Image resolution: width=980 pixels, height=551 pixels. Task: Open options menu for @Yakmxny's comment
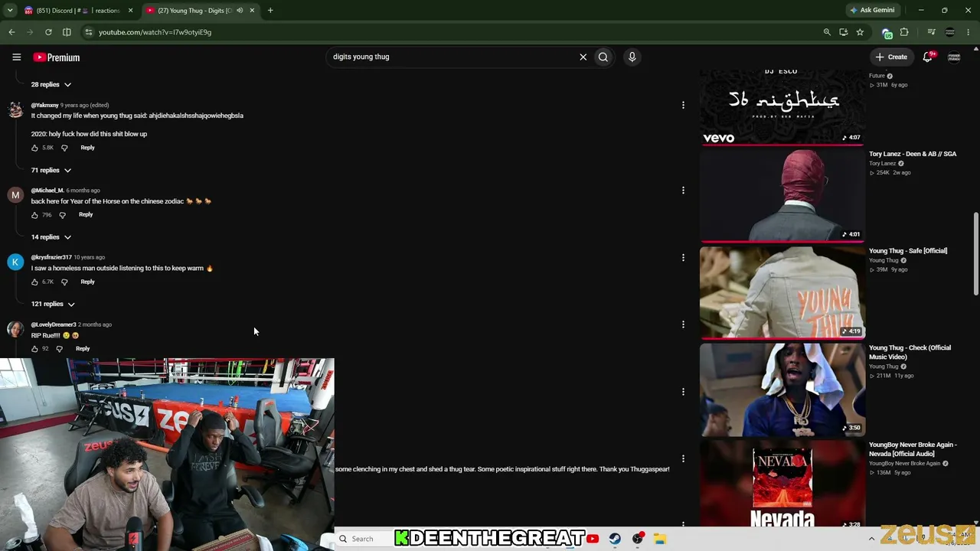point(683,105)
